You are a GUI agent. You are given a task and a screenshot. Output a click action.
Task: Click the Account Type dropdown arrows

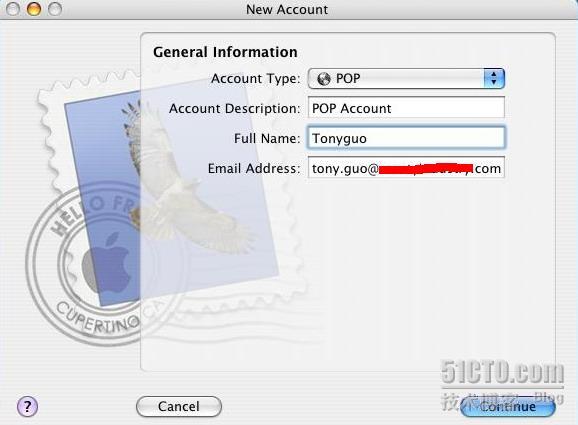point(494,78)
